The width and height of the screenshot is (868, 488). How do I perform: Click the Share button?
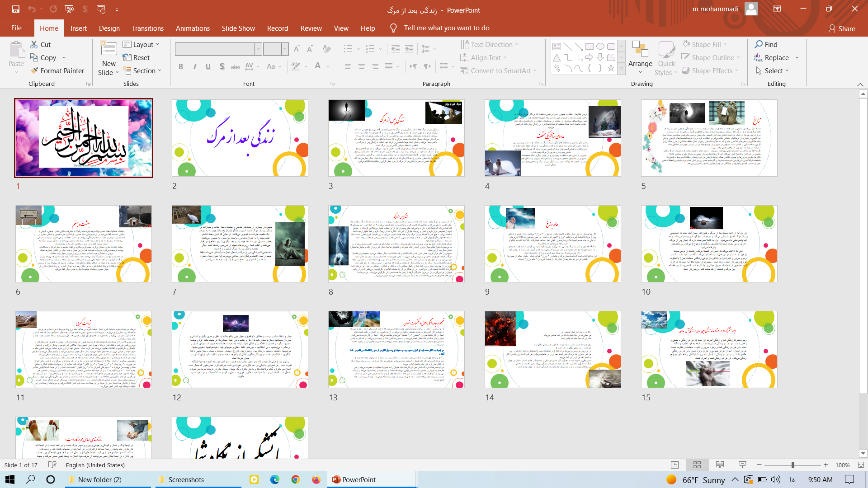[842, 28]
